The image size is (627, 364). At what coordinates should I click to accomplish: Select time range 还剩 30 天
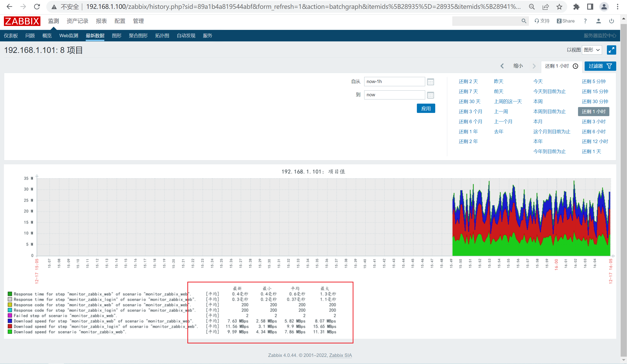pos(470,101)
